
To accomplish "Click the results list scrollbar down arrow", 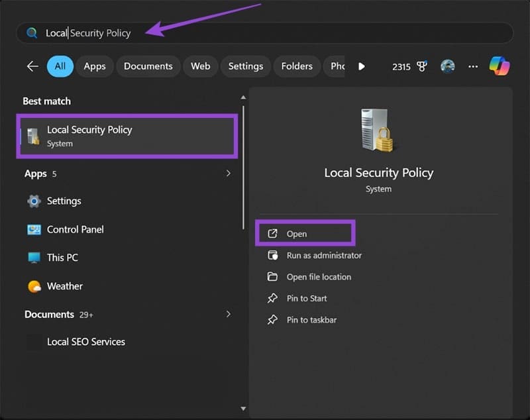I will [x=243, y=409].
